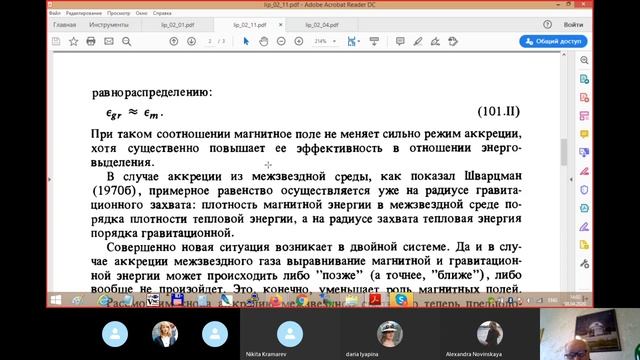Open Export PDF tool in right pane

(x=584, y=79)
